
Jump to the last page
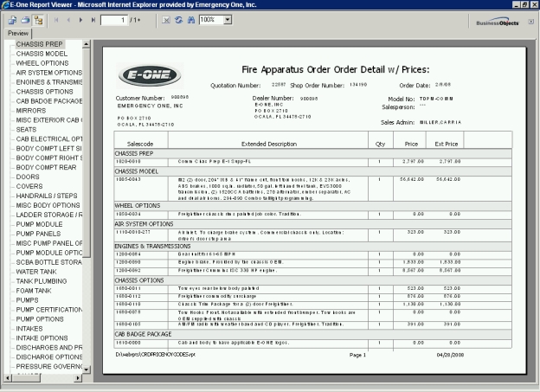(93, 20)
